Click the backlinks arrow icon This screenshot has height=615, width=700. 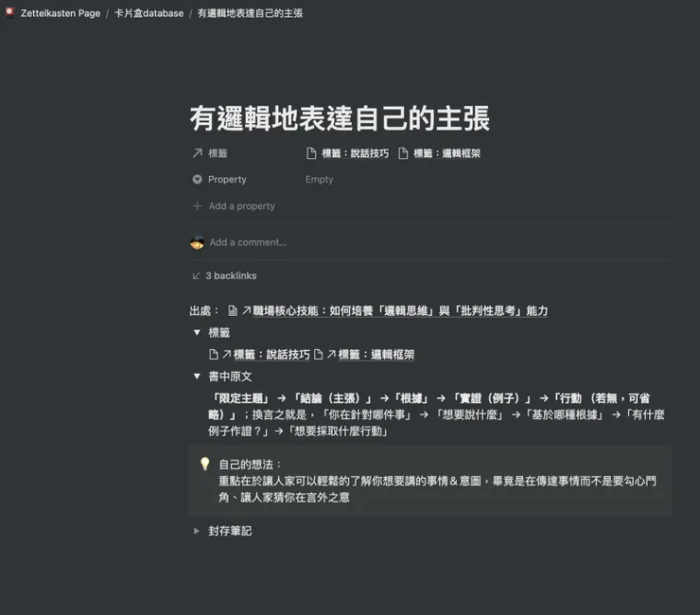196,275
